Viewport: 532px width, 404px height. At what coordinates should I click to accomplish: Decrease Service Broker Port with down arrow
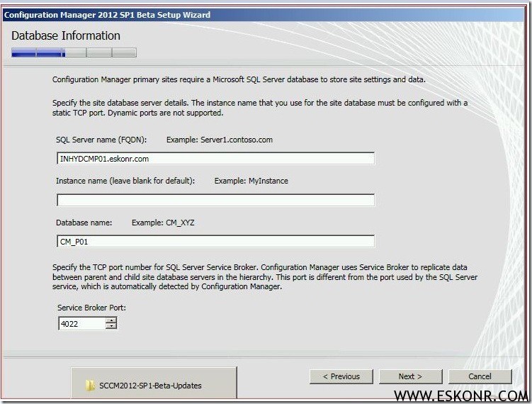(x=111, y=326)
